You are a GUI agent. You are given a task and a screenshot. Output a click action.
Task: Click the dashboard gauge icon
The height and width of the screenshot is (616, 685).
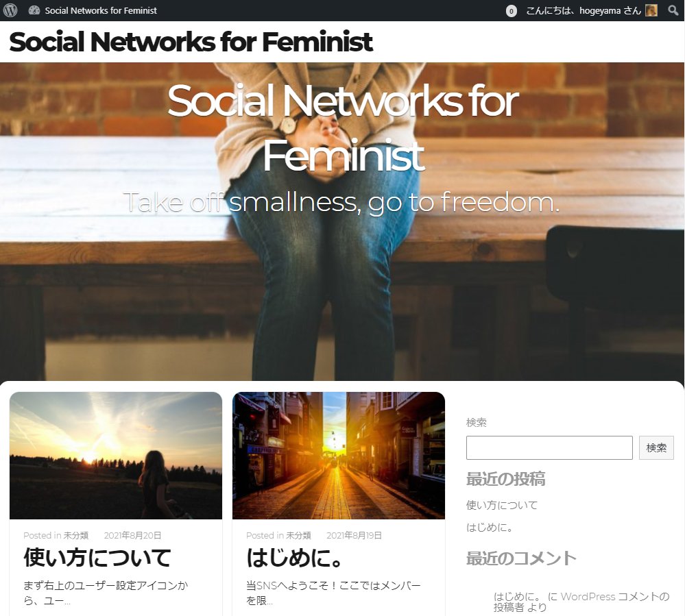pos(34,10)
